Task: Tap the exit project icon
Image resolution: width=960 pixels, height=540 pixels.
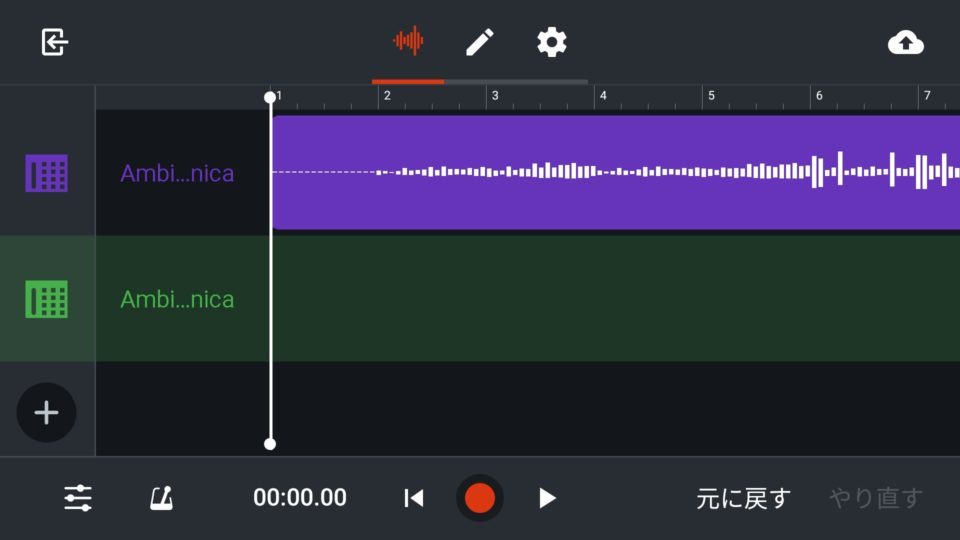Action: click(54, 42)
